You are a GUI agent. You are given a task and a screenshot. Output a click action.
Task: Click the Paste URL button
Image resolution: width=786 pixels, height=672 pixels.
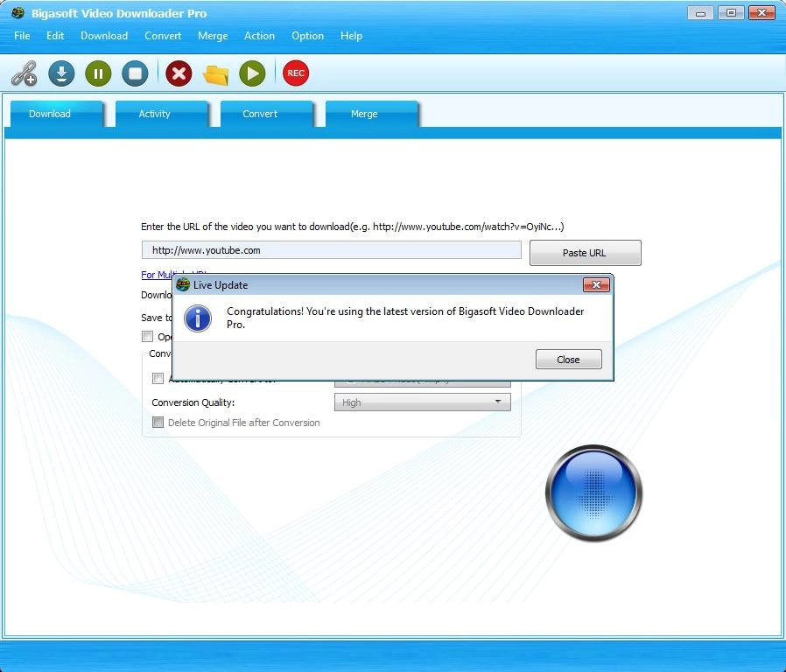(x=585, y=253)
